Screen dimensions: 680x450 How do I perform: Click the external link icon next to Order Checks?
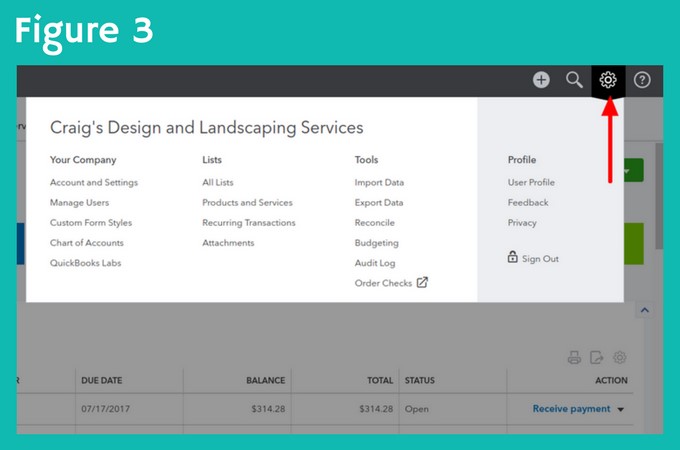(422, 283)
